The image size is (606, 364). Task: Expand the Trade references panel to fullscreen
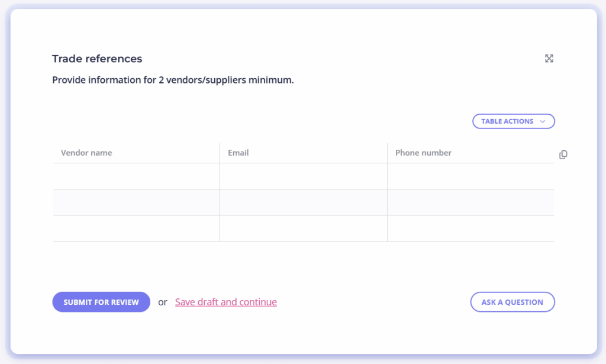click(x=549, y=59)
